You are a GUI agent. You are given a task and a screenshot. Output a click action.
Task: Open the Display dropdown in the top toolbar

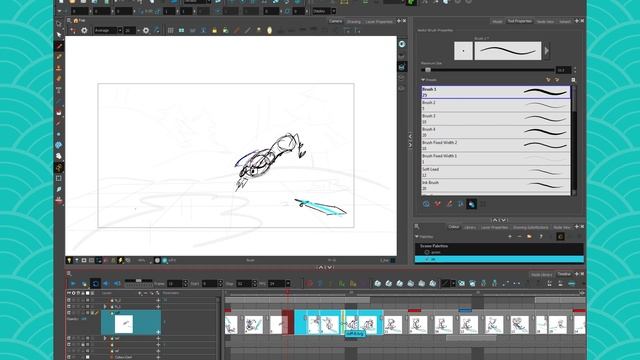coord(333,11)
